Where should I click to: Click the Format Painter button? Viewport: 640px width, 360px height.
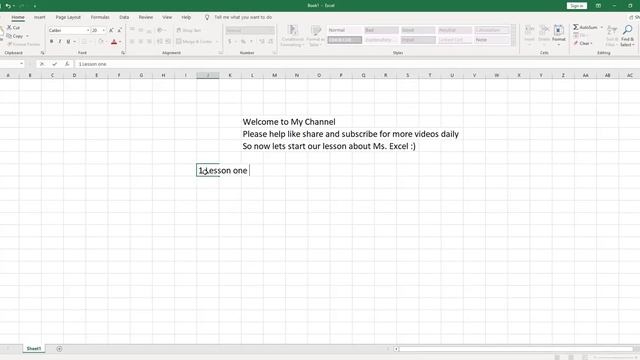(x=24, y=44)
